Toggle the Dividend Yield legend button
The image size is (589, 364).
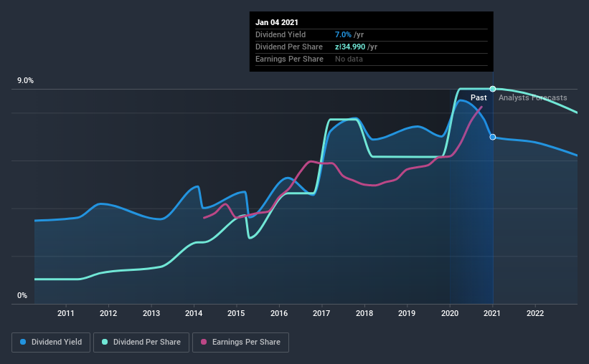pyautogui.click(x=51, y=343)
